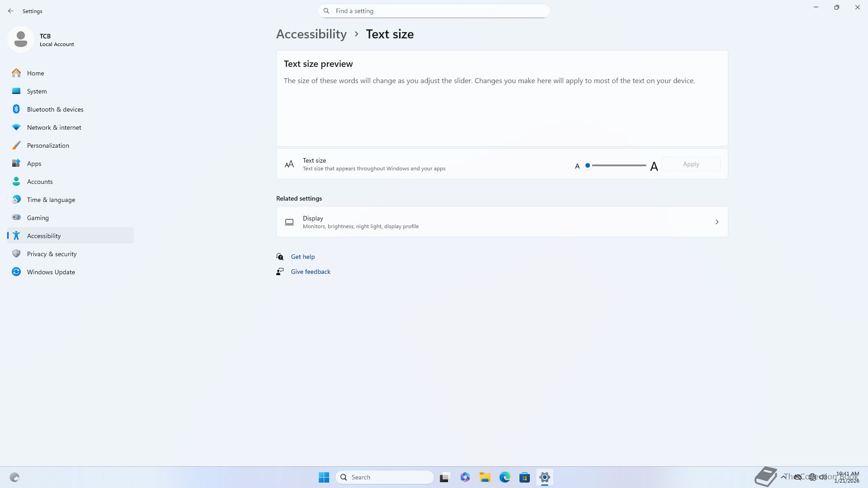
Task: Open the Accounts settings section
Action: coord(40,182)
